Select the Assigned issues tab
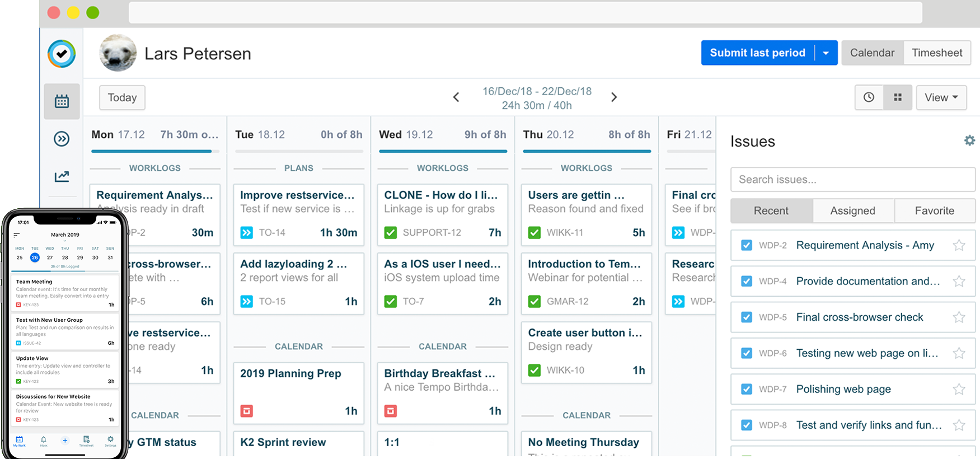This screenshot has height=459, width=980. pyautogui.click(x=852, y=211)
